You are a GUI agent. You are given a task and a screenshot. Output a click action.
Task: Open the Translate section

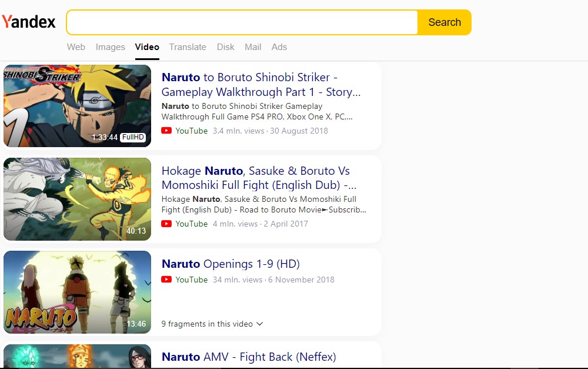tap(188, 47)
